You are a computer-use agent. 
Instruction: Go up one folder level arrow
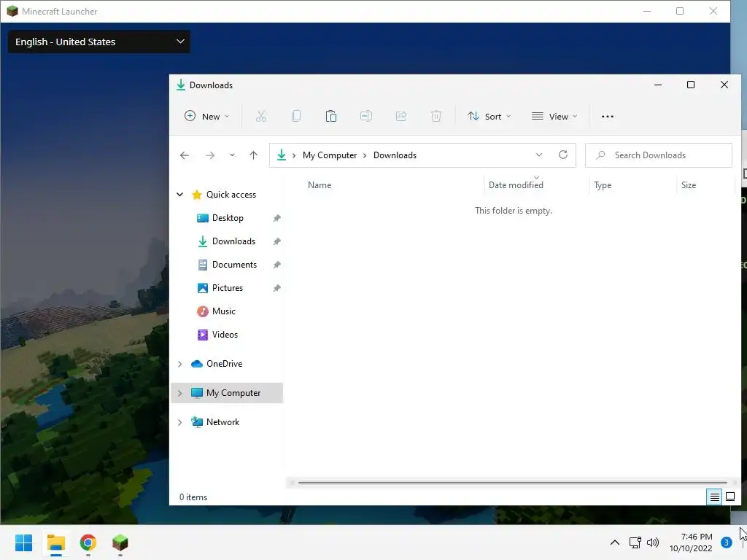253,155
